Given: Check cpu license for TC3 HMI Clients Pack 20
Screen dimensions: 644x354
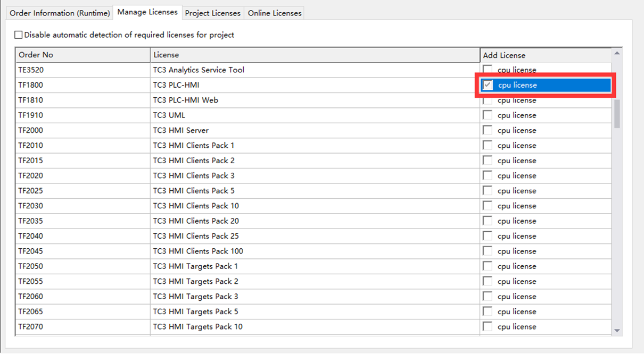Looking at the screenshot, I should point(488,221).
